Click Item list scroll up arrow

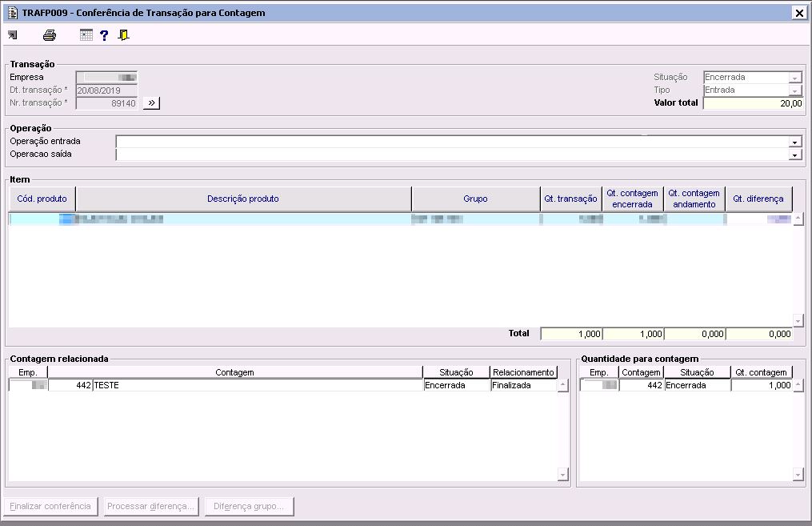(798, 219)
